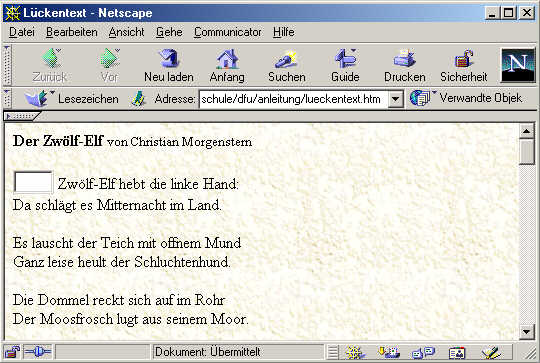Open the Communicator menu
The image size is (540, 363).
click(227, 32)
